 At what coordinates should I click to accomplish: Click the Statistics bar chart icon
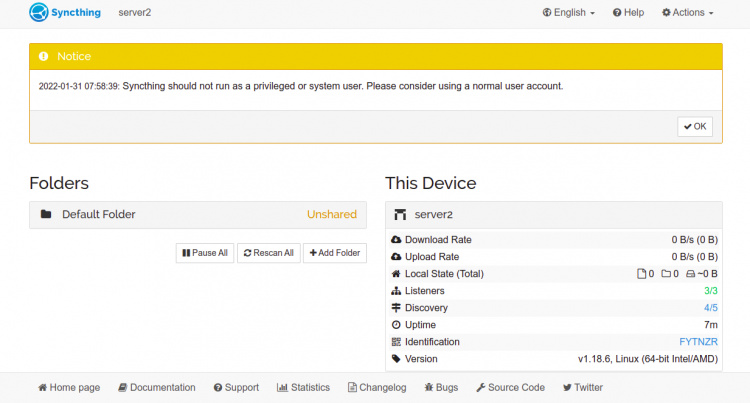pyautogui.click(x=282, y=387)
